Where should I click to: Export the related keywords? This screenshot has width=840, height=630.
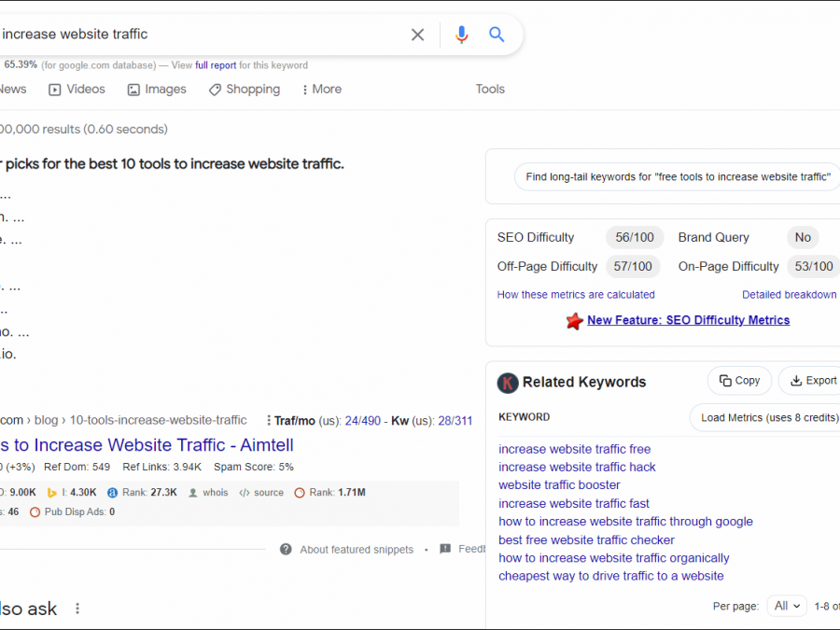coord(810,381)
